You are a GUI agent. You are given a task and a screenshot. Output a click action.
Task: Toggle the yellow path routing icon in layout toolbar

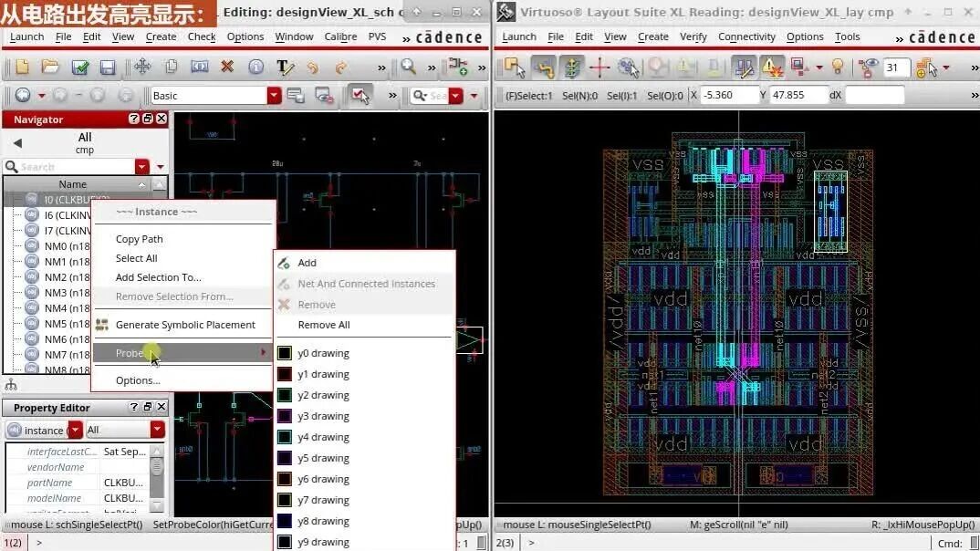(x=543, y=67)
